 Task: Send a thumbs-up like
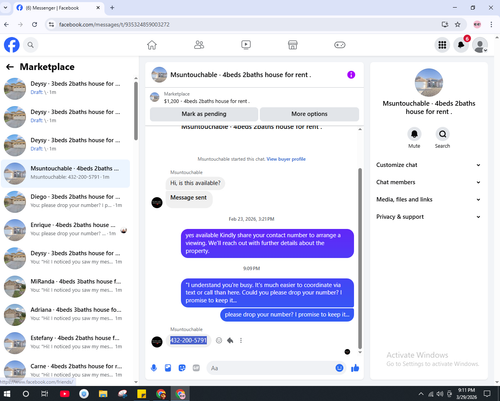355,368
